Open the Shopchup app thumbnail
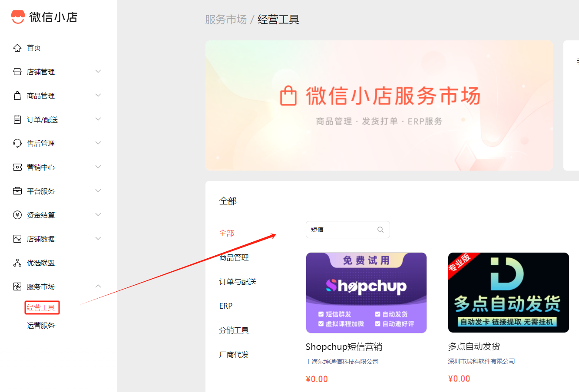 coord(366,293)
